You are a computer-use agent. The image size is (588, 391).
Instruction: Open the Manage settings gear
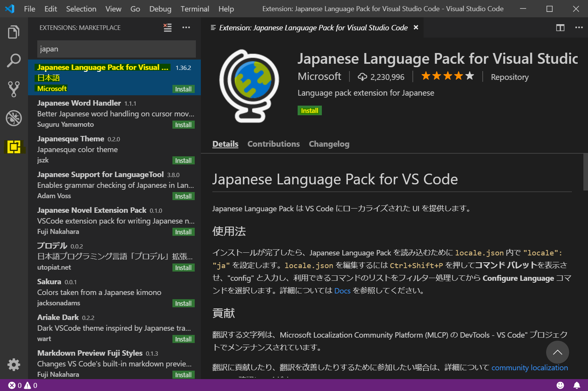point(14,364)
